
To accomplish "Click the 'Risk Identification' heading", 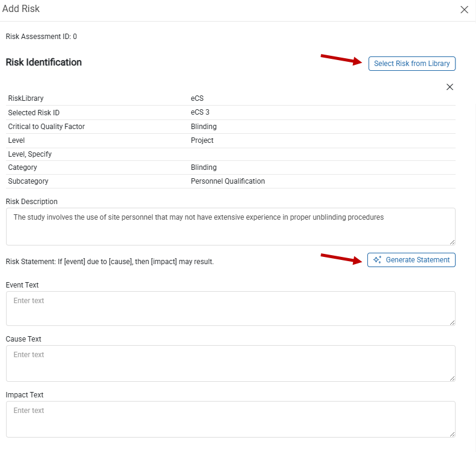I will tap(44, 62).
